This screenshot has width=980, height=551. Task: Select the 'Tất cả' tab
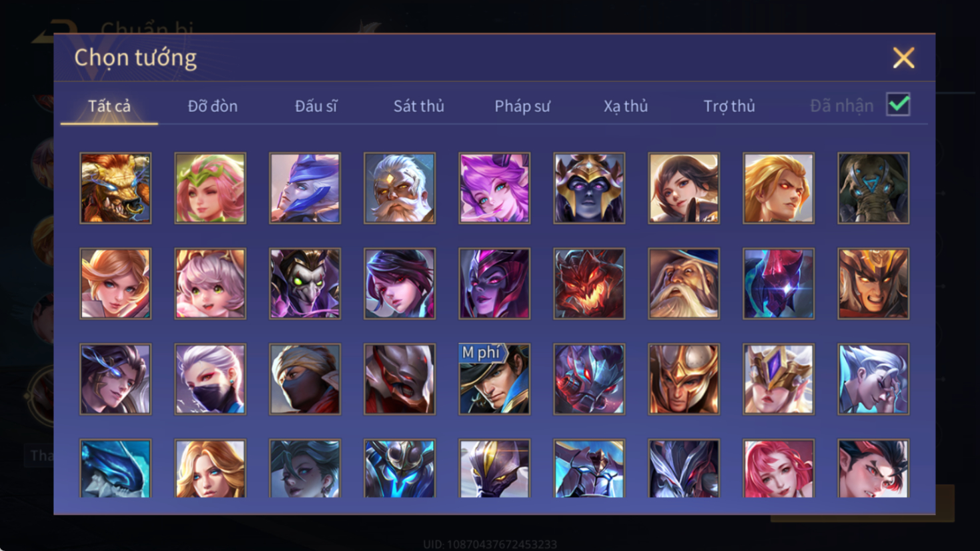pyautogui.click(x=109, y=106)
